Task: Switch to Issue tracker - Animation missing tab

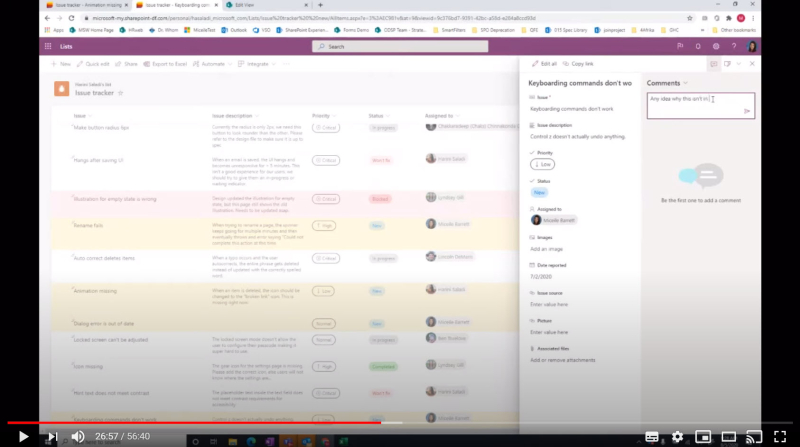Action: [87, 5]
